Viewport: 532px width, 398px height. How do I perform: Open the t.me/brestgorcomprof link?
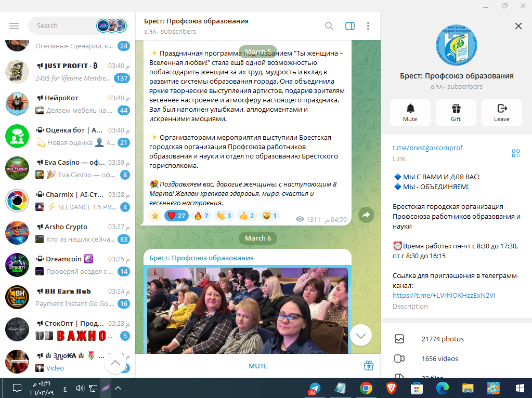pyautogui.click(x=427, y=148)
